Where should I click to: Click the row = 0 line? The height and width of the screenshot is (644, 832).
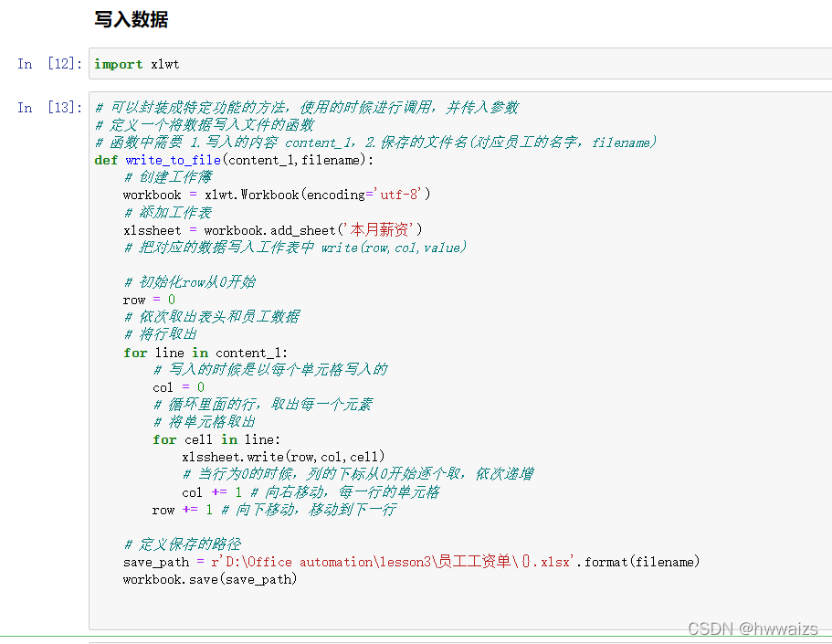pyautogui.click(x=149, y=300)
